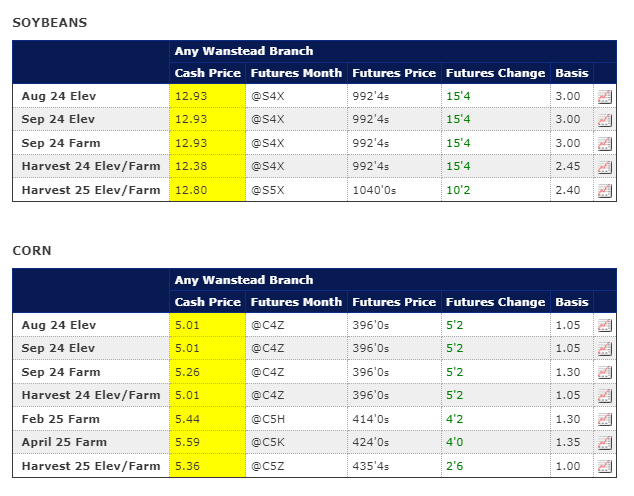The image size is (634, 496).
Task: Open chart icon for soybeans Sep 24 Farm
Action: point(604,143)
